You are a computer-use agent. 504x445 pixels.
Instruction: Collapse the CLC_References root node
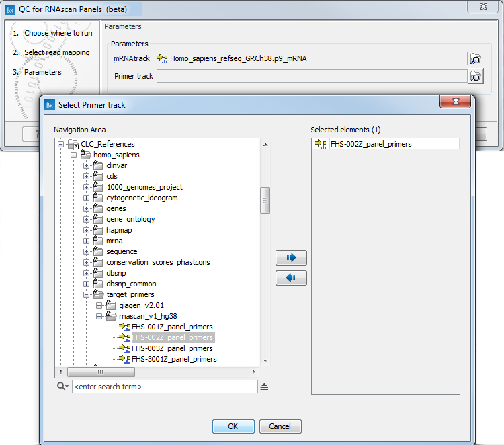60,145
